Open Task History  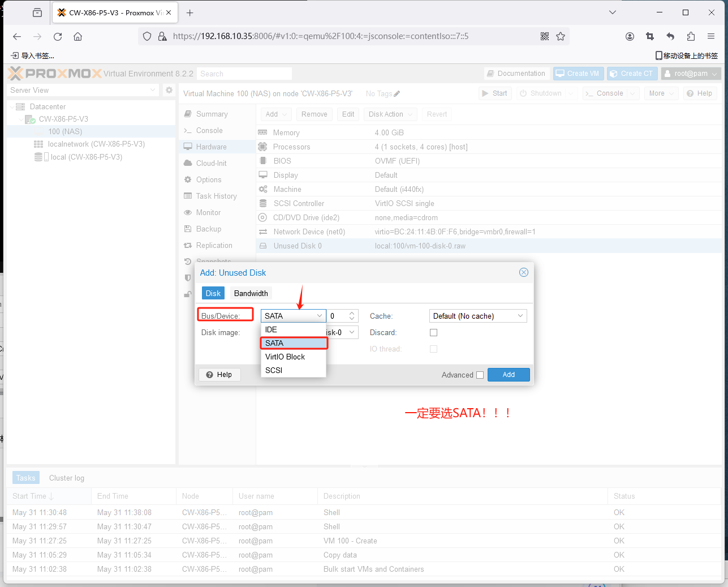point(217,196)
